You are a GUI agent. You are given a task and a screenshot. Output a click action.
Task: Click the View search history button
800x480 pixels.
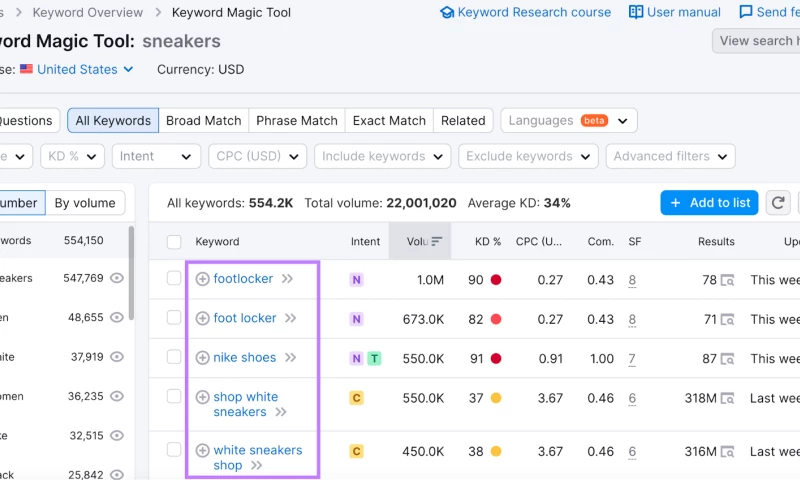(756, 41)
